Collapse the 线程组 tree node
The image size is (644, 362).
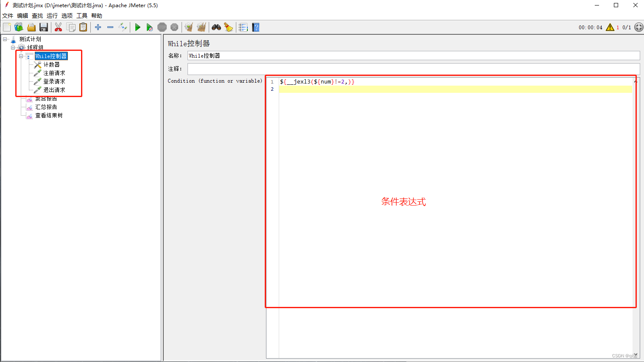click(13, 47)
